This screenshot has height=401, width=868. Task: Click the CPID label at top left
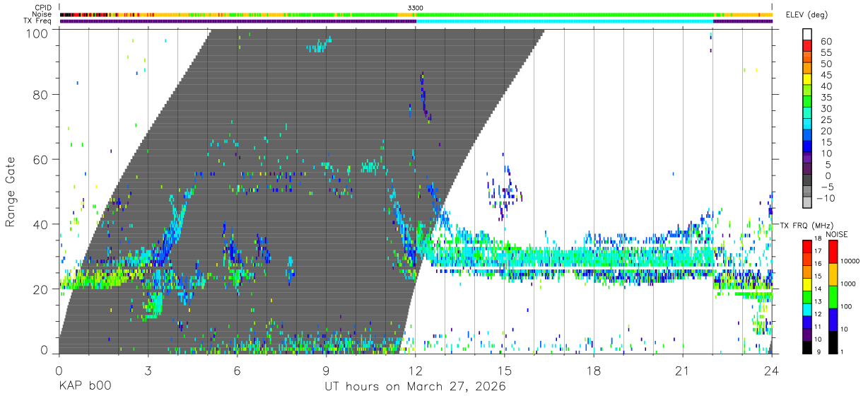tap(44, 8)
